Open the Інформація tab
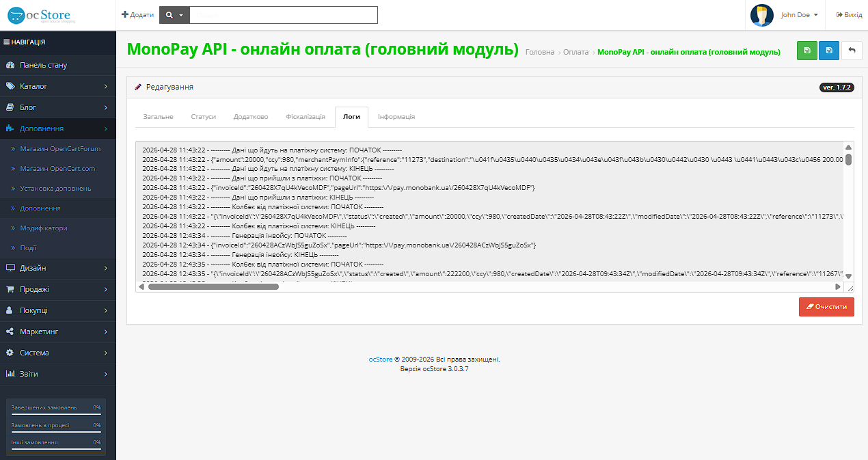 coord(396,117)
